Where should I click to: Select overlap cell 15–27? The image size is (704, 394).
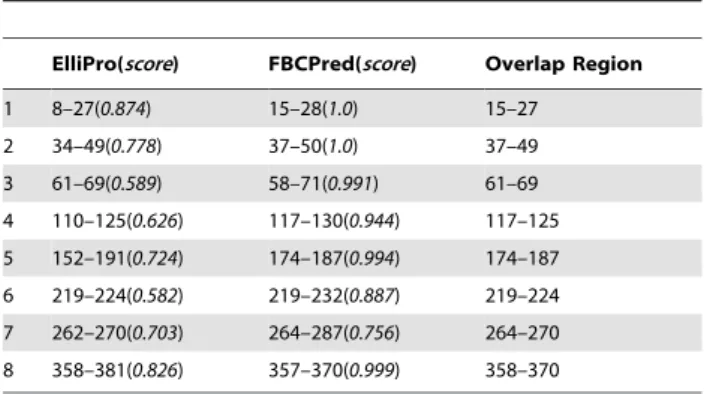pos(511,109)
